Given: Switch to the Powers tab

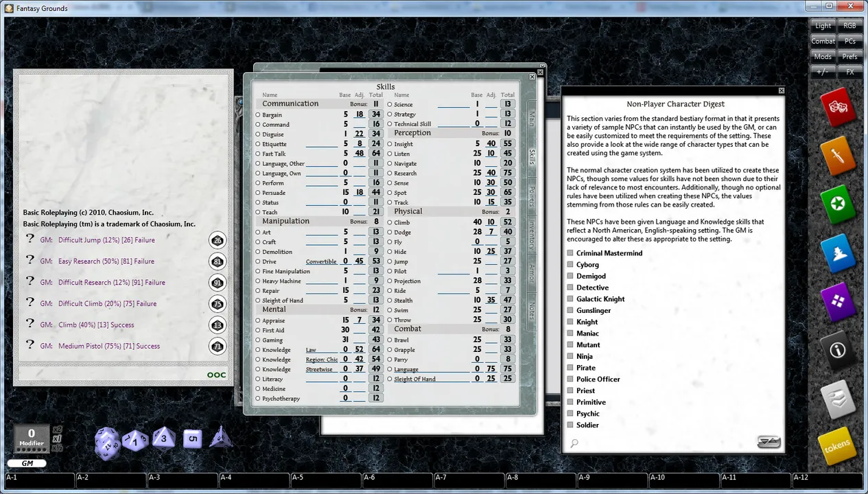Looking at the screenshot, I should (x=531, y=196).
